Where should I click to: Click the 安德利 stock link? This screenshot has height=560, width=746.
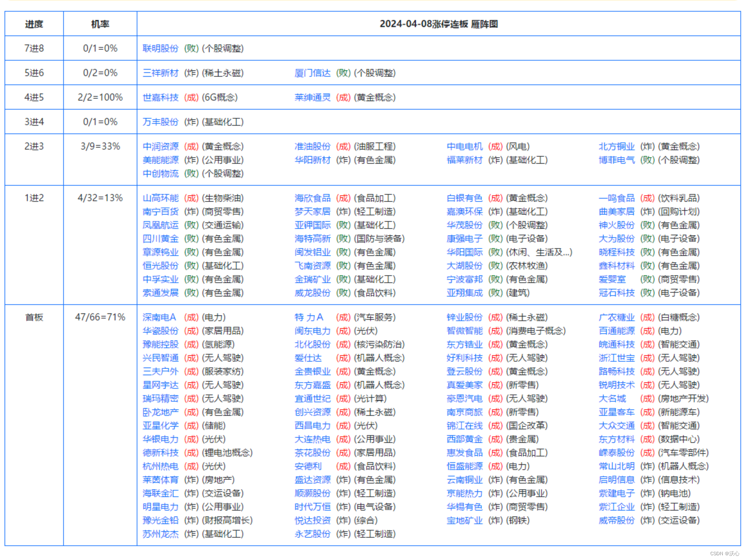[308, 466]
